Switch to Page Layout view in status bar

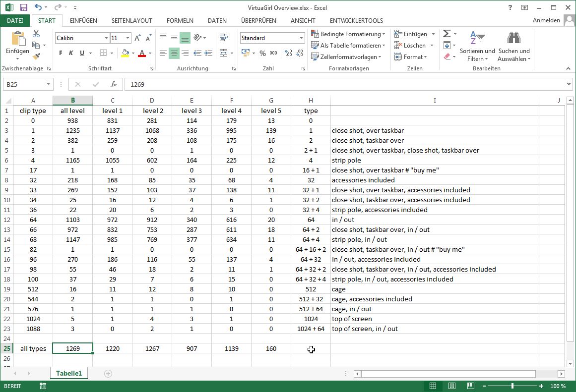coord(452,386)
